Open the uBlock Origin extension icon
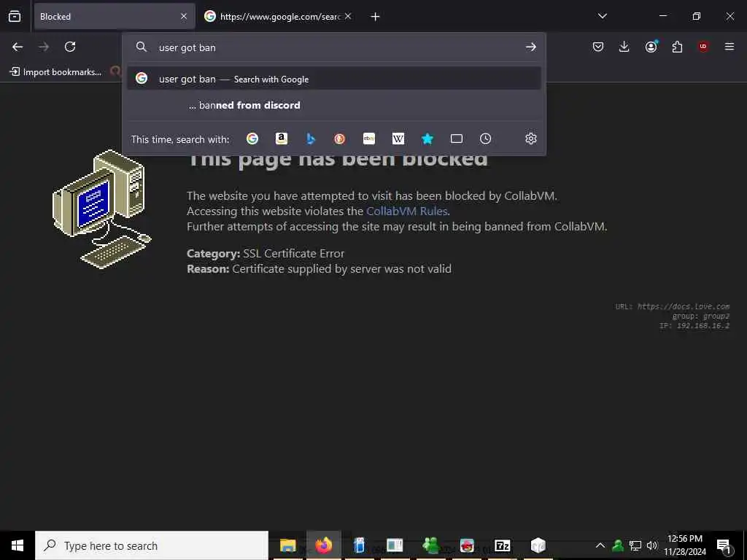Image resolution: width=747 pixels, height=560 pixels. click(703, 47)
